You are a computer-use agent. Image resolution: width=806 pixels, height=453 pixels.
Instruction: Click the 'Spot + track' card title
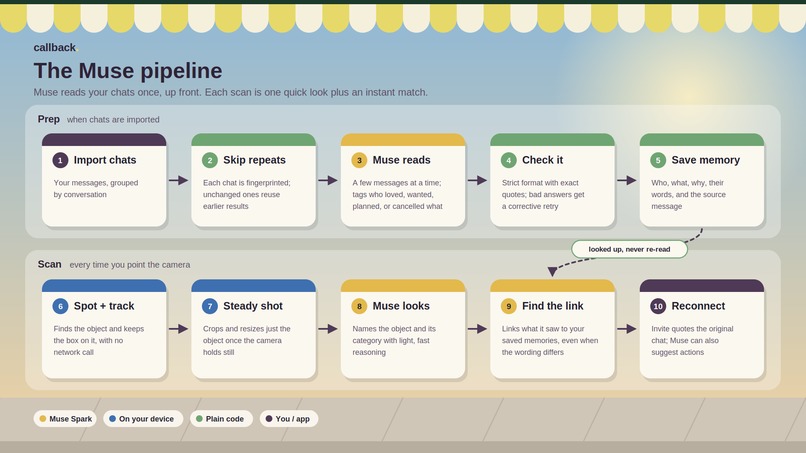(104, 306)
